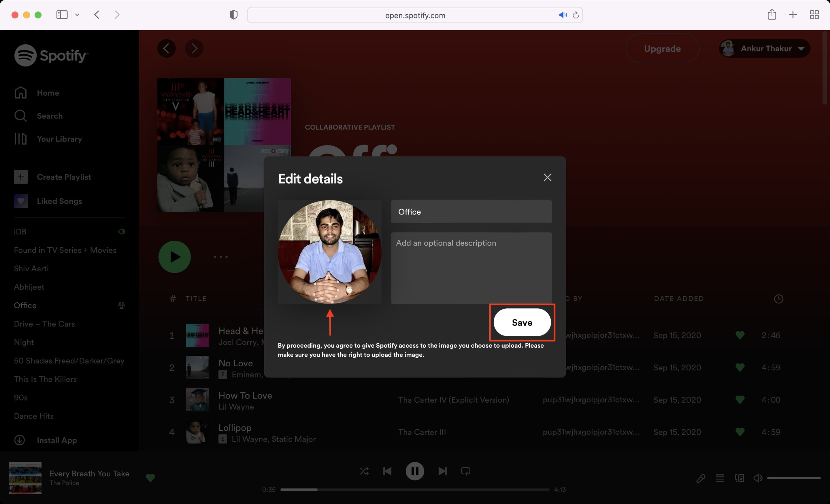
Task: Open a new Safari tab
Action: click(793, 15)
